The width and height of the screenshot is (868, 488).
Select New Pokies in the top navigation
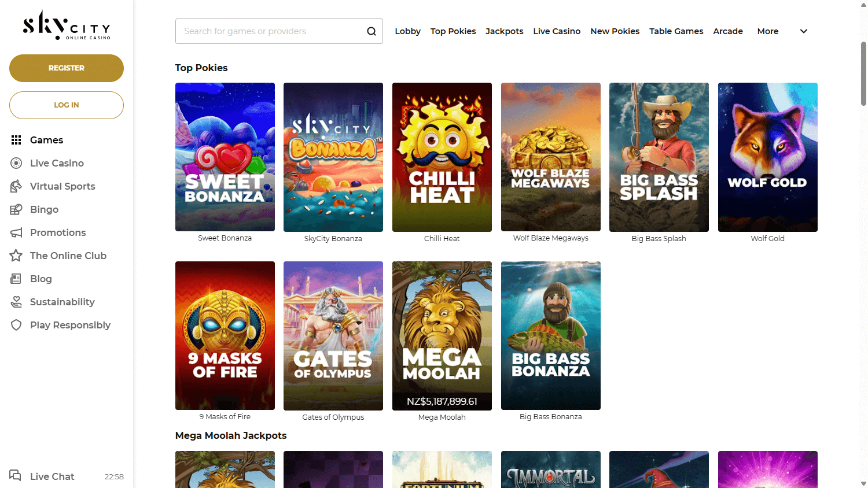[x=615, y=31]
